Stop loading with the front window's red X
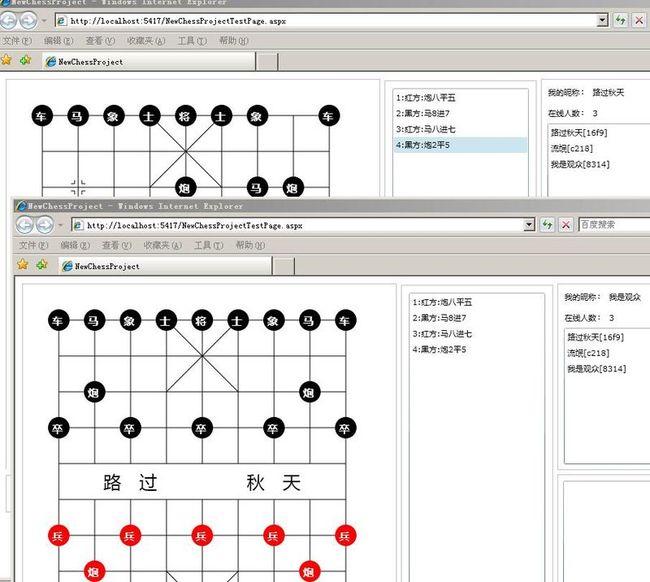The height and width of the screenshot is (582, 650). point(566,225)
